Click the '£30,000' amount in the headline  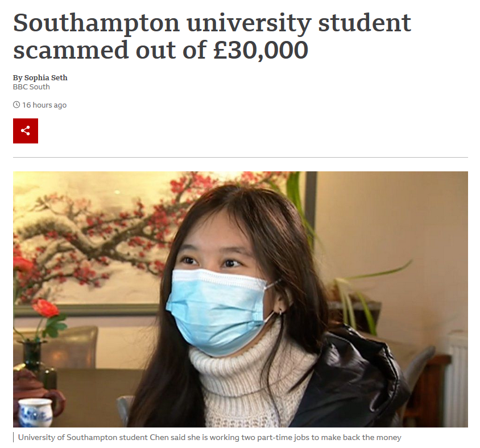(261, 50)
